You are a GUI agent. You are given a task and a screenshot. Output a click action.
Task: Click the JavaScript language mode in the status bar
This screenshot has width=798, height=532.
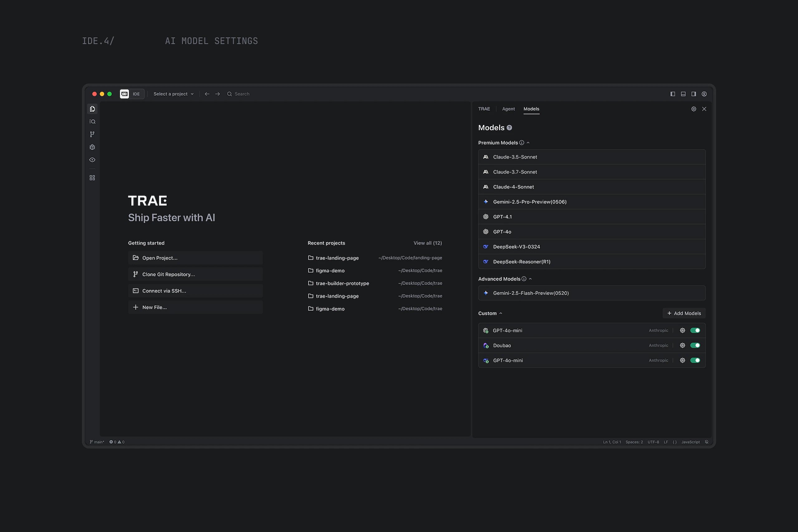690,442
